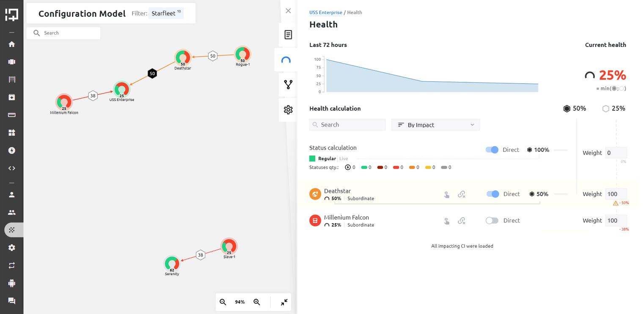Open the lightning bolt icon in the sidebar
The width and height of the screenshot is (644, 314).
(12, 150)
